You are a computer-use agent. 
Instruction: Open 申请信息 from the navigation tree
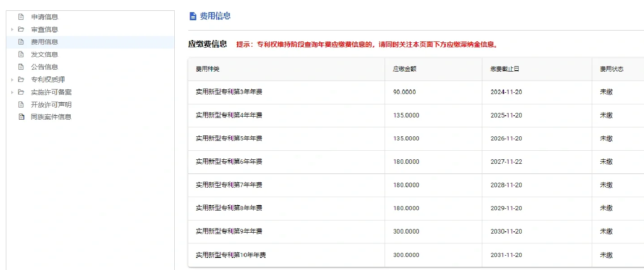click(x=44, y=17)
